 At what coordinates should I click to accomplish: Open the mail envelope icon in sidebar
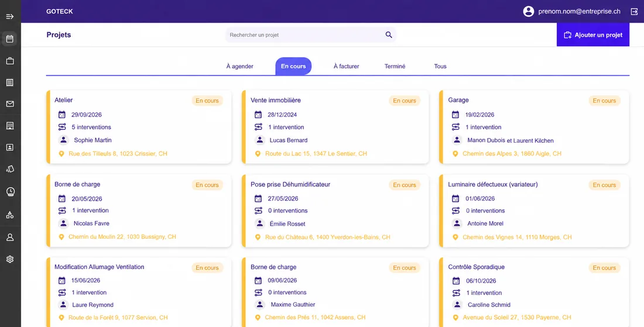point(11,104)
